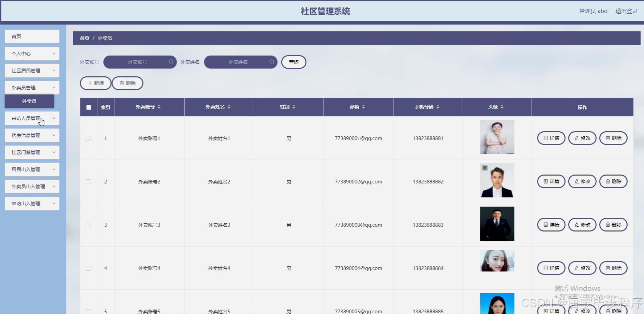This screenshot has width=644, height=314.
Task: Click 删除 for 外卖账号4 row
Action: (613, 268)
